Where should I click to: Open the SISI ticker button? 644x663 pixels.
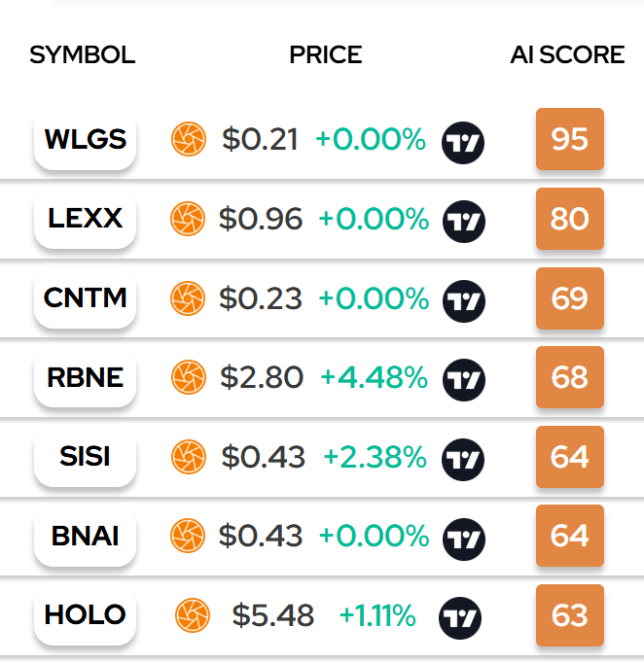tap(85, 456)
